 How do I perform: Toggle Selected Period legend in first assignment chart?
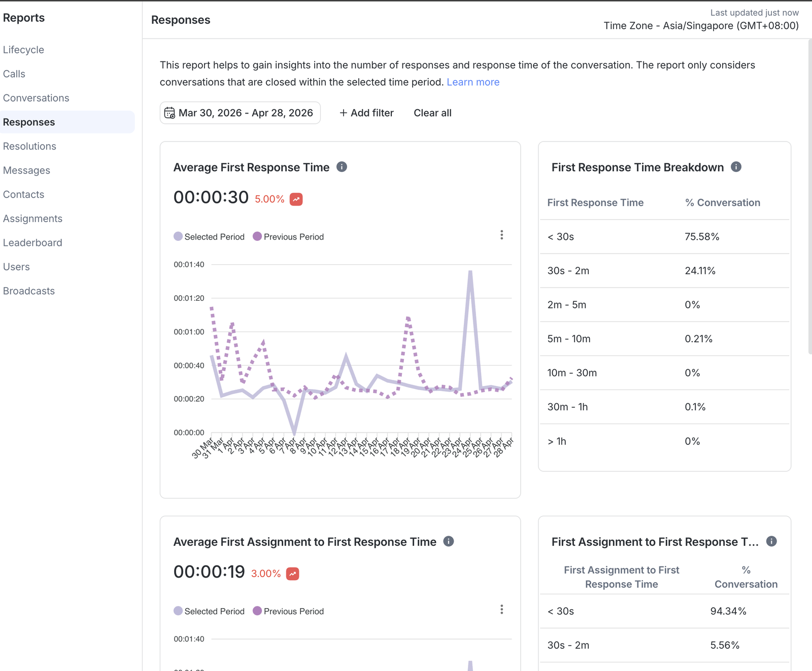coord(209,611)
